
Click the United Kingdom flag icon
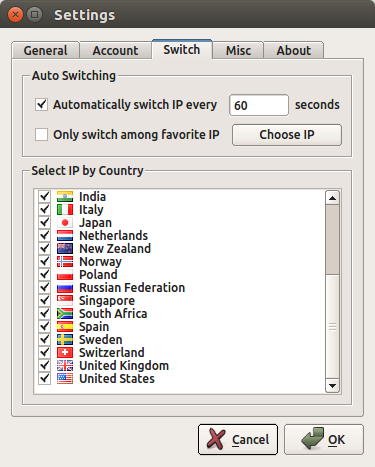point(65,366)
